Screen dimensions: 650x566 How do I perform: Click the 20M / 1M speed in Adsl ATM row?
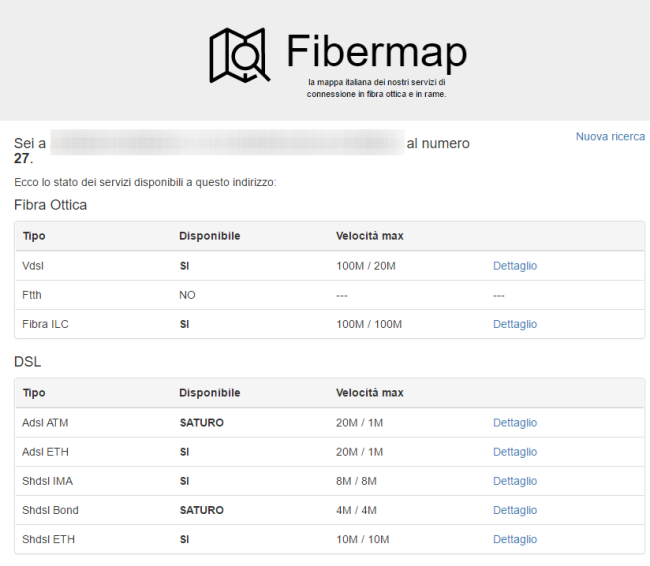click(359, 423)
